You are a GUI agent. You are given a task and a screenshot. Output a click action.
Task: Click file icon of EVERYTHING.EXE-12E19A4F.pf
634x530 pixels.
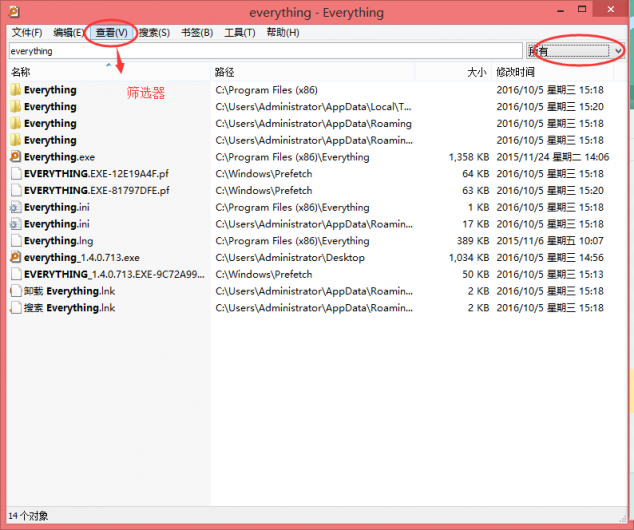pos(16,174)
